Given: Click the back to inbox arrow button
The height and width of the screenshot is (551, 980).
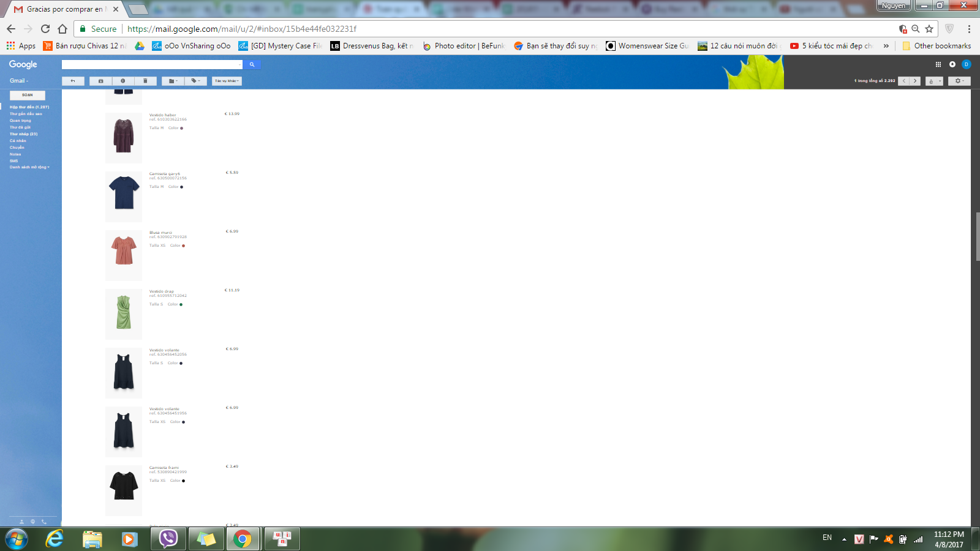Looking at the screenshot, I should [x=73, y=81].
